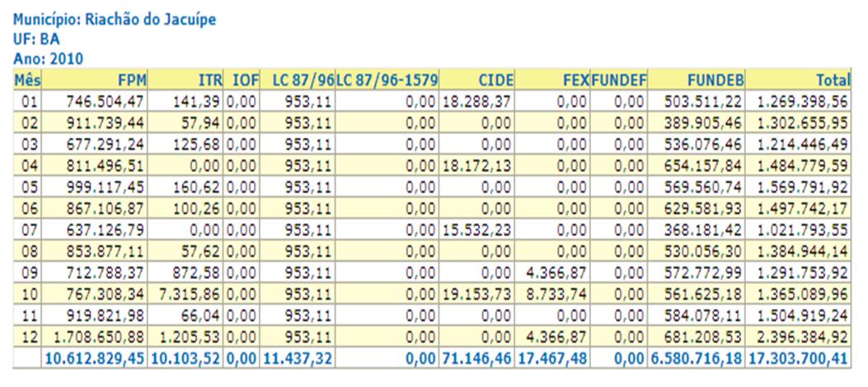Screen dimensions: 868x387
Task: Select the Ano: 2010 line
Action: 48,59
